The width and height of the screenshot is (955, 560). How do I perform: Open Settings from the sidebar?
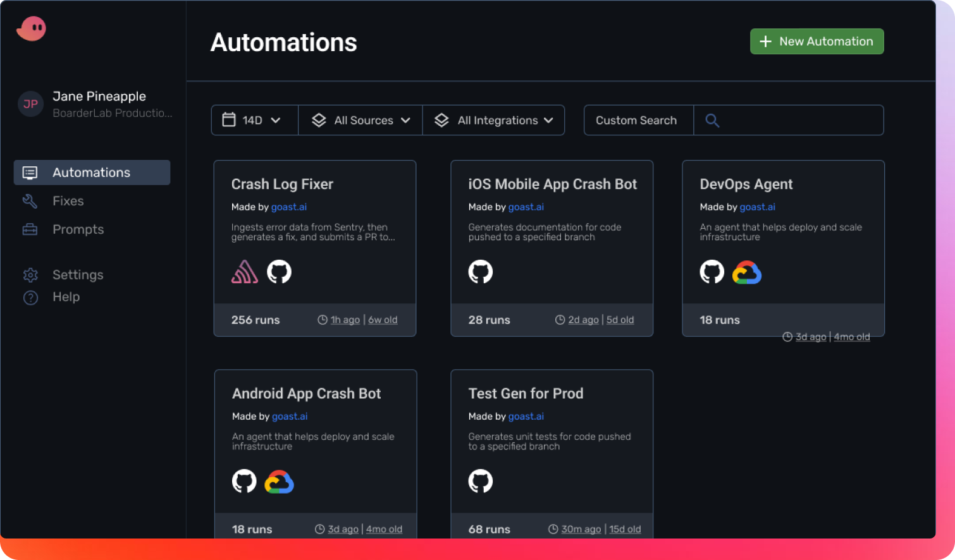(77, 274)
